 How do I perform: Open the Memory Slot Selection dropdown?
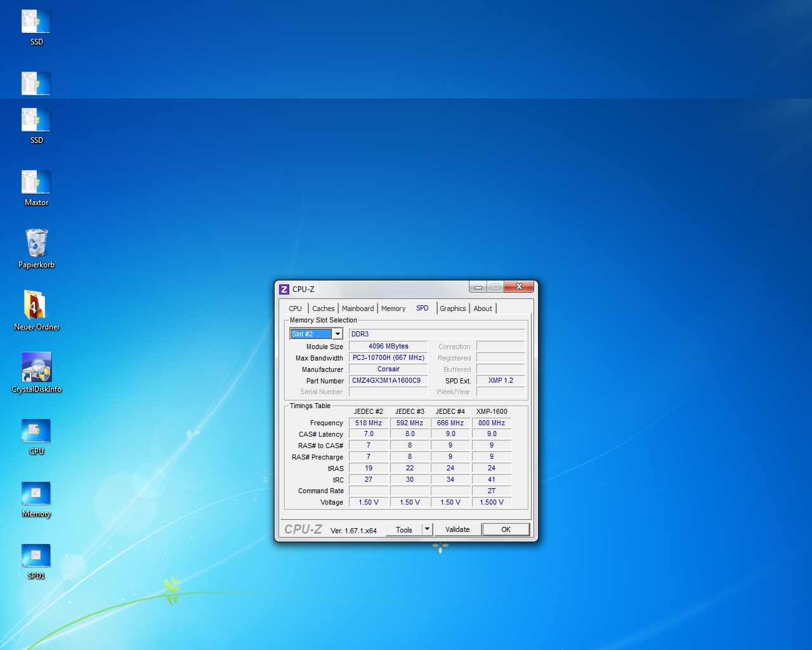(x=317, y=334)
